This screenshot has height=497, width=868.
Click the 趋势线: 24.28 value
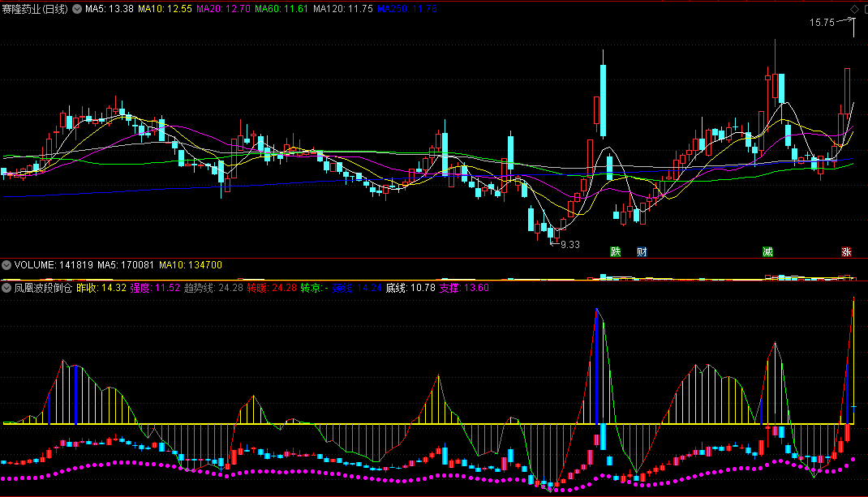(x=213, y=288)
